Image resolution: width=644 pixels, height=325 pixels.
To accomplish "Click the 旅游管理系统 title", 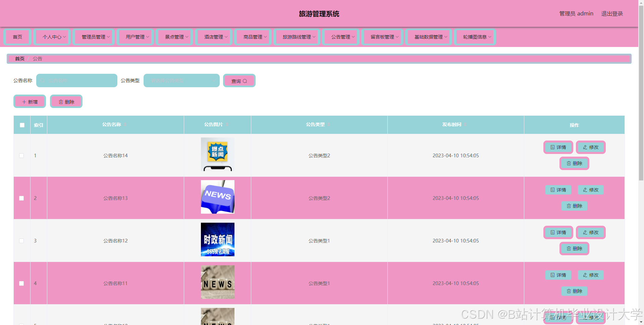I will click(x=319, y=14).
